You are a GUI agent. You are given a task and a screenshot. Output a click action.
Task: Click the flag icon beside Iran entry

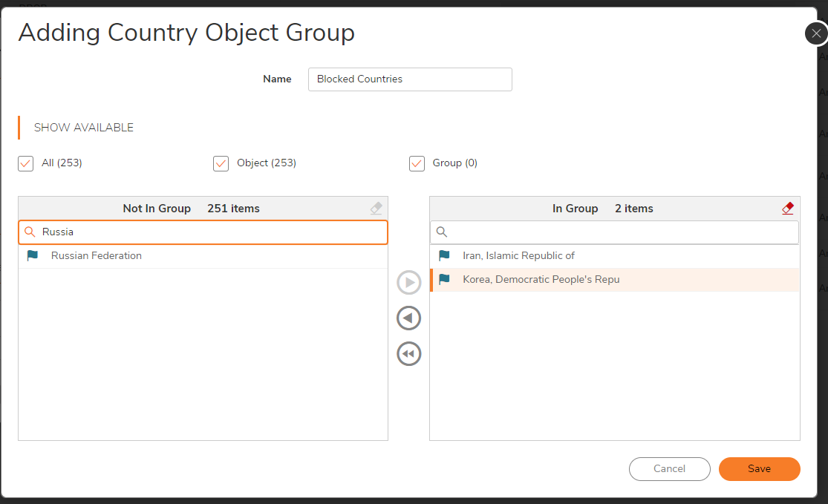[x=444, y=256]
